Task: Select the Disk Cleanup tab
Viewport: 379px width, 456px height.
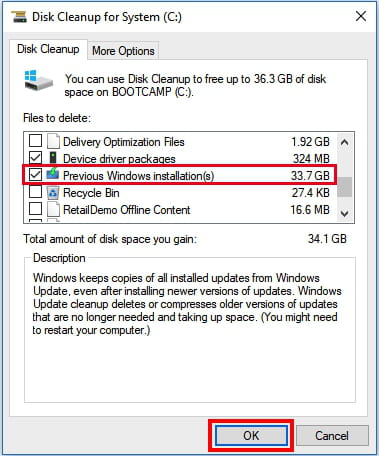Action: coord(48,49)
